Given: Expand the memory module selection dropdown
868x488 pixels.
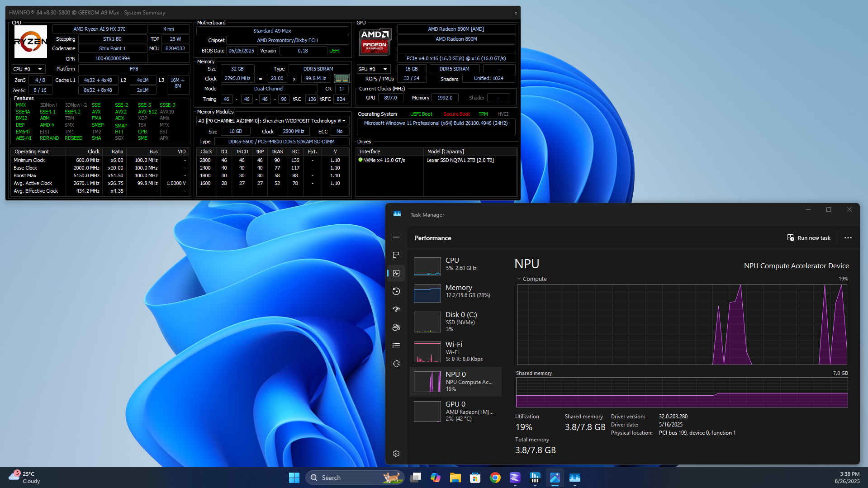Looking at the screenshot, I should pyautogui.click(x=344, y=121).
